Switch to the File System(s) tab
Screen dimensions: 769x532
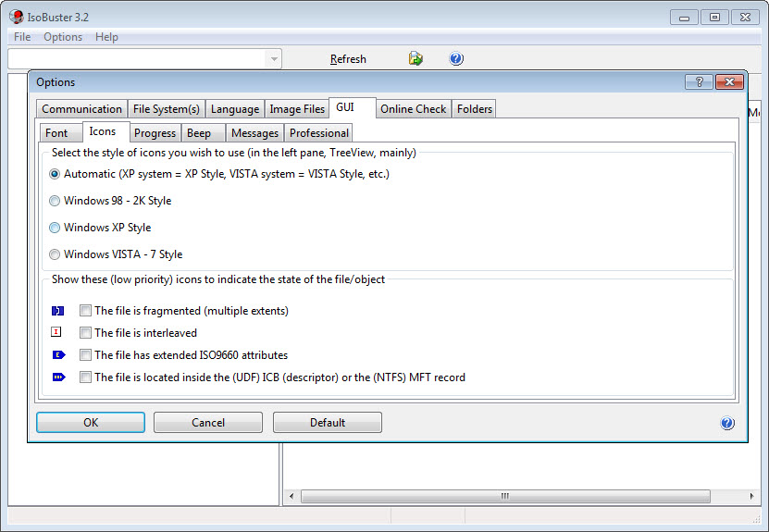point(167,109)
